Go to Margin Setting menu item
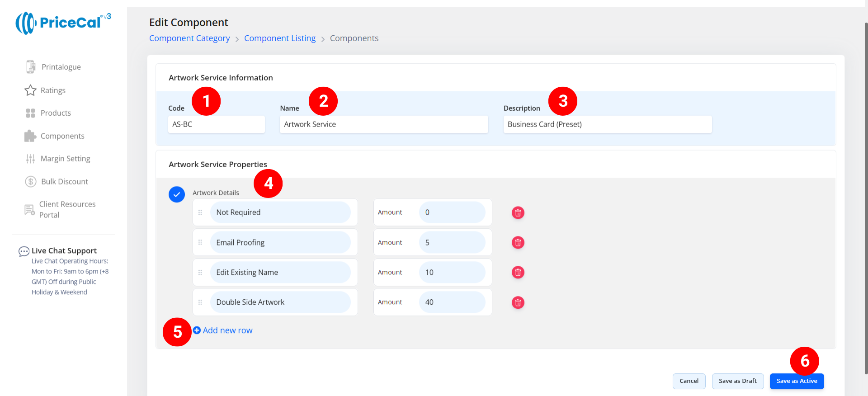Screen dimensions: 868x396 tap(65, 159)
